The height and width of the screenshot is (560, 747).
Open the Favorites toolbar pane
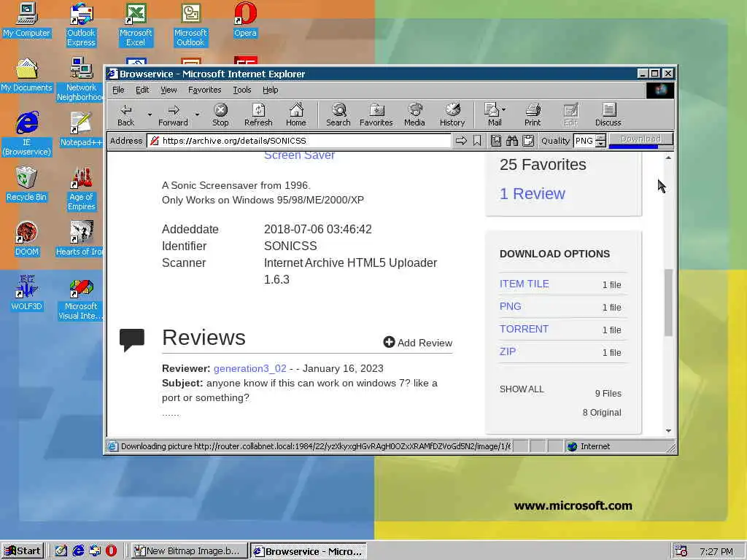click(376, 114)
